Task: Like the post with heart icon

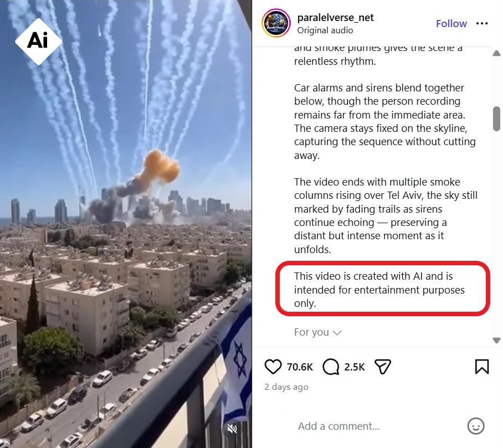Action: click(x=273, y=367)
